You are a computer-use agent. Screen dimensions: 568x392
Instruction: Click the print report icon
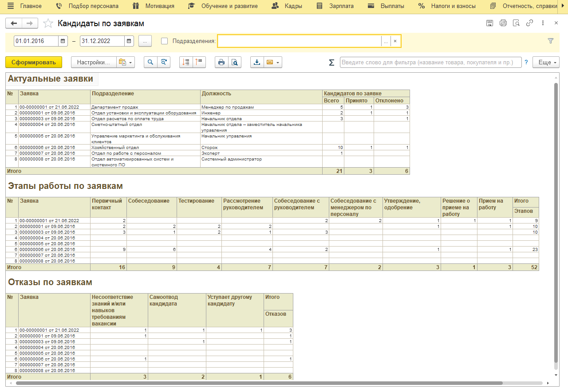pyautogui.click(x=221, y=63)
